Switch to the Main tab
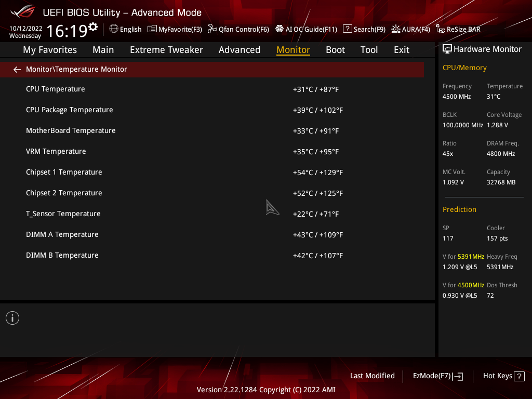This screenshot has height=399, width=532. pyautogui.click(x=103, y=50)
